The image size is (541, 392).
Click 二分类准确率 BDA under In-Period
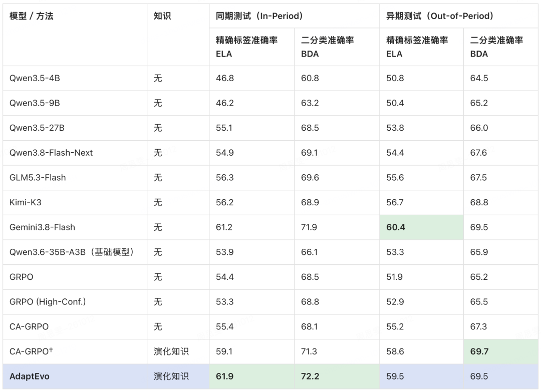point(328,47)
